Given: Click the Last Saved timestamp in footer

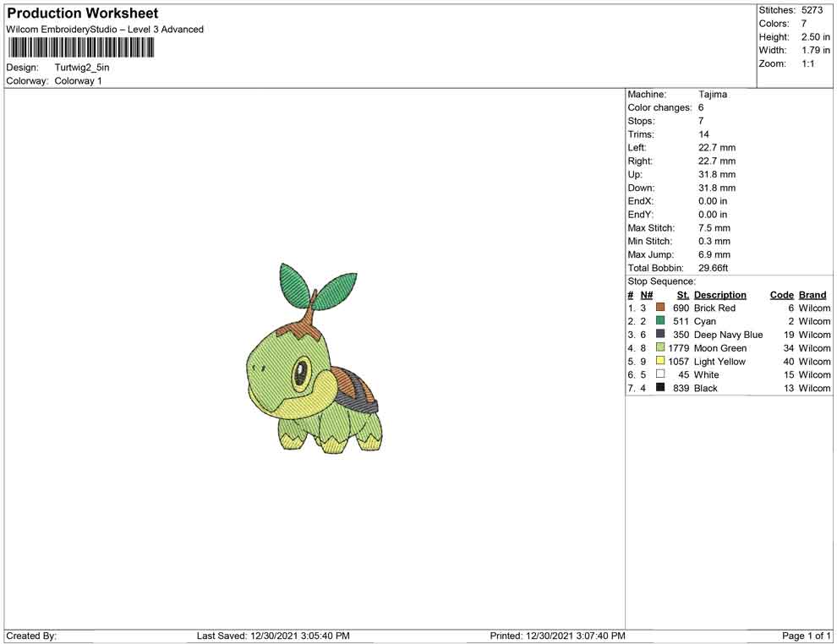Looking at the screenshot, I should coord(273,636).
